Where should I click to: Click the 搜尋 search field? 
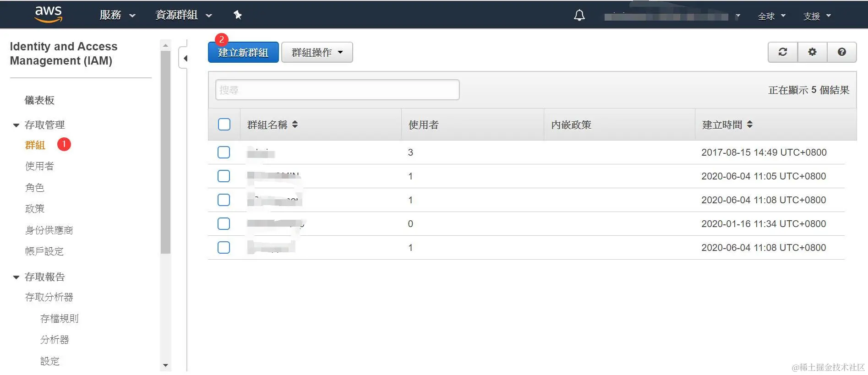337,90
